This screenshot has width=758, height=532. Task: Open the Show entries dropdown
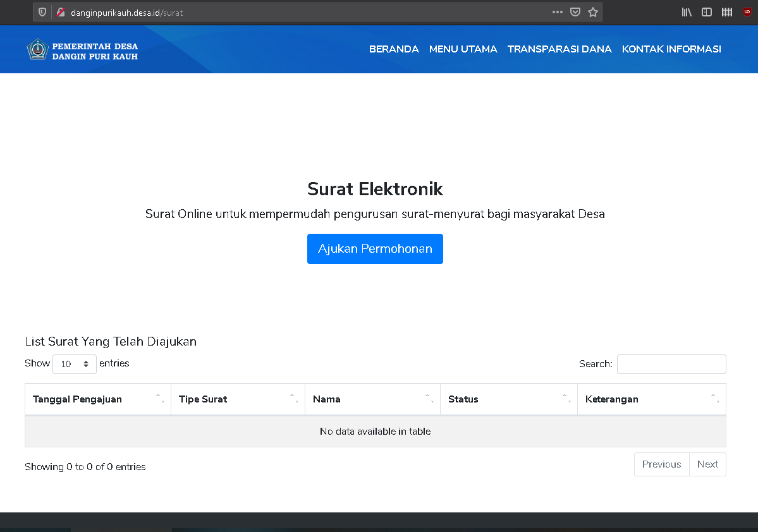pos(74,363)
